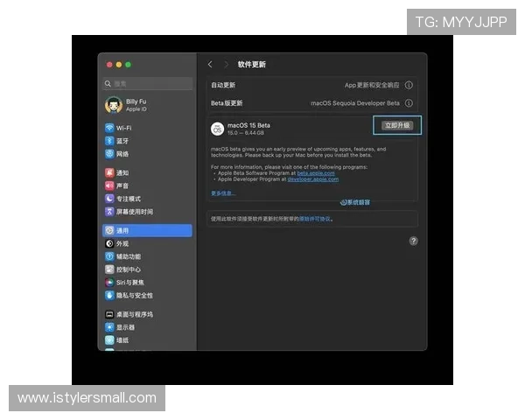The height and width of the screenshot is (420, 525).
Task: Open Wi-Fi settings icon in sidebar
Action: [109, 128]
